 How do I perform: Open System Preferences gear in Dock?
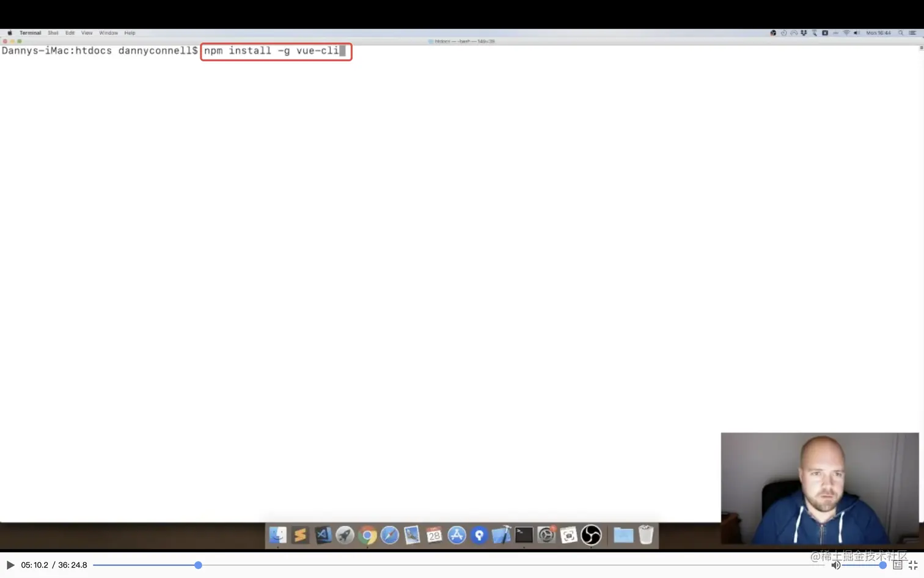coord(546,535)
